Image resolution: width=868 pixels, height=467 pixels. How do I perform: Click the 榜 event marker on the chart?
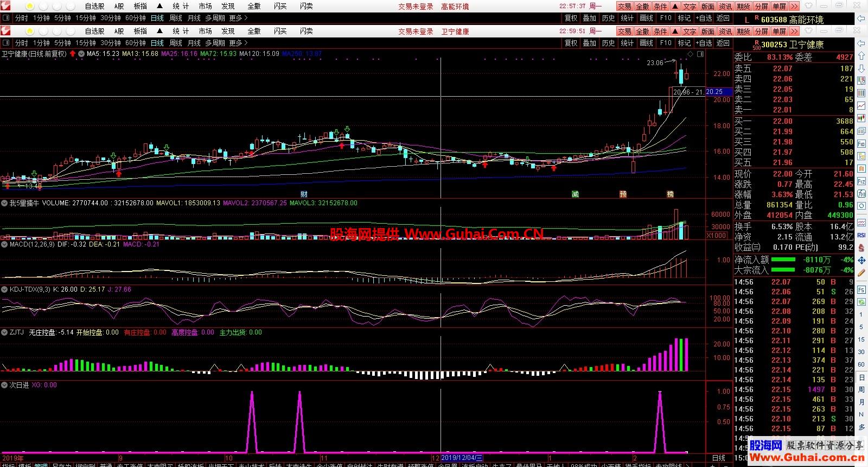coord(671,194)
